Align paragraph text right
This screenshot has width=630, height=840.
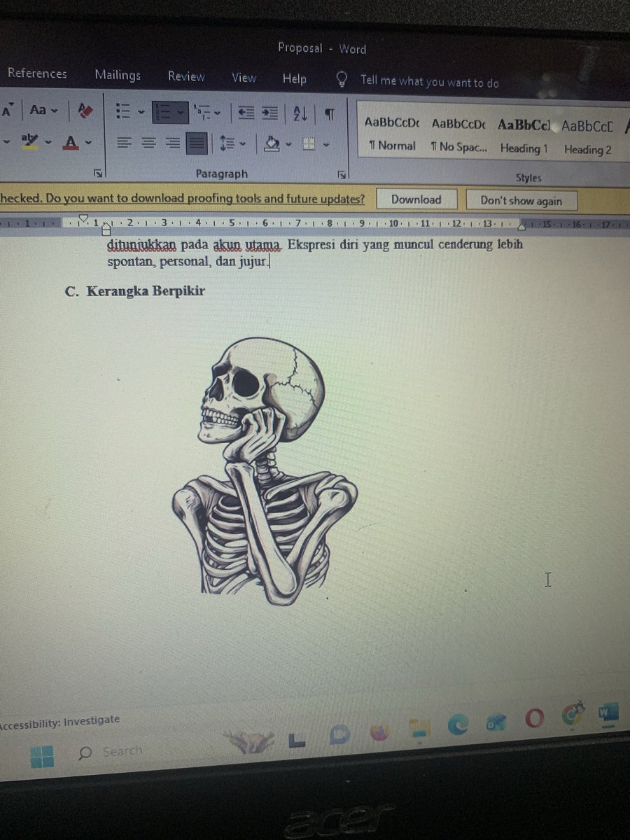coord(172,143)
